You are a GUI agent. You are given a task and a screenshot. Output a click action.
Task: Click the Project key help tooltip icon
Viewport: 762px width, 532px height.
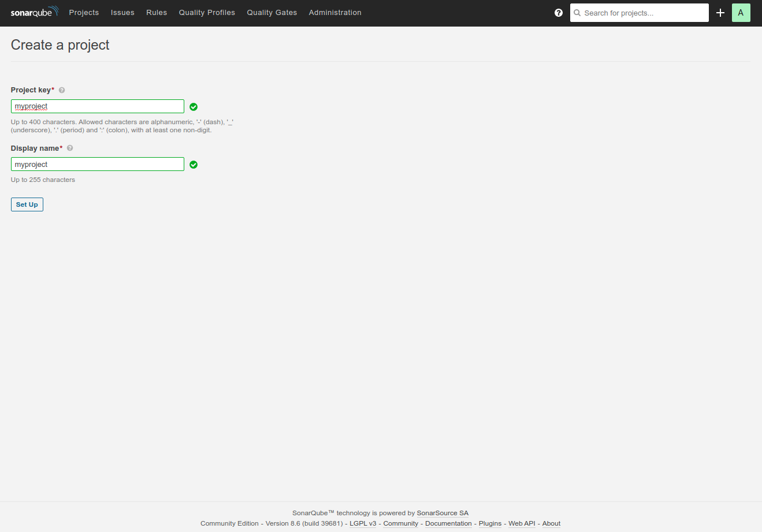pos(61,90)
